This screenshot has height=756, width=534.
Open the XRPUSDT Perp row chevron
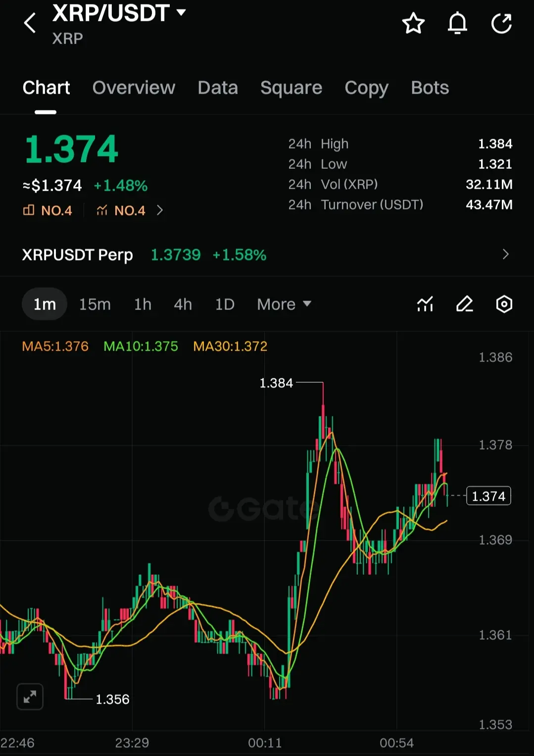coord(505,254)
